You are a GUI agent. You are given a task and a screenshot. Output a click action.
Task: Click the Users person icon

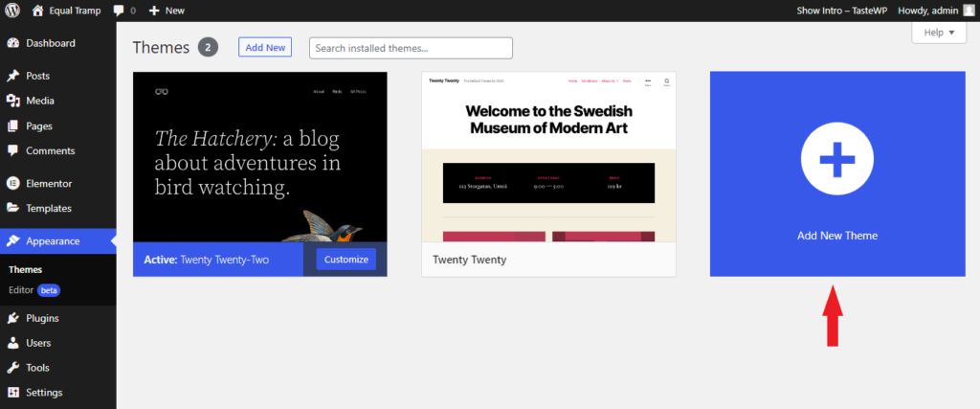coord(12,343)
